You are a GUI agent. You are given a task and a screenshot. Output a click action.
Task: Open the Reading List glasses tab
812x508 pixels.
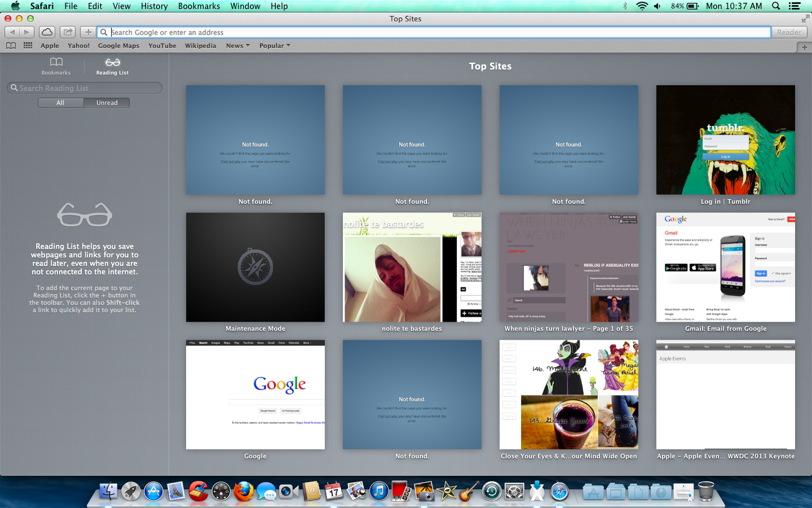point(112,65)
